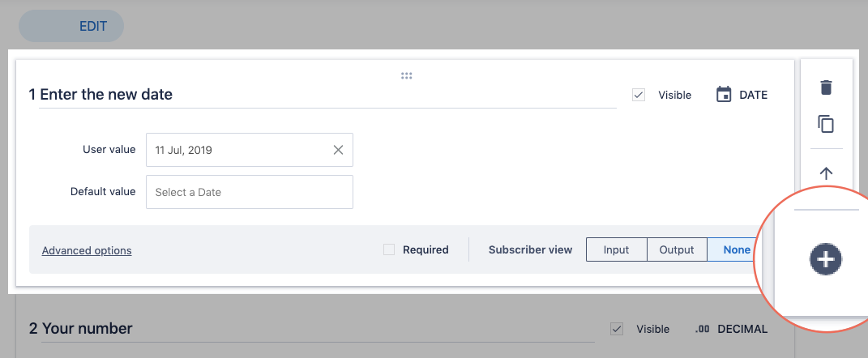This screenshot has height=358, width=868.
Task: Select Input subscriber view
Action: pyautogui.click(x=616, y=249)
